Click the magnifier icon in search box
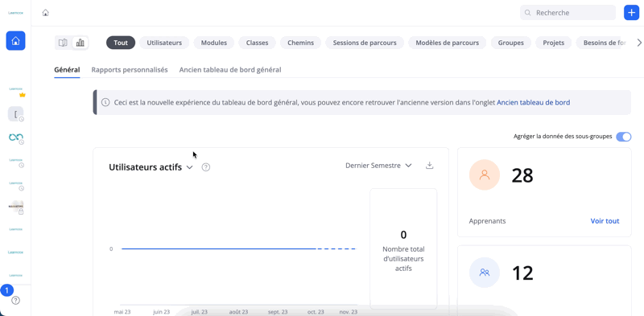The image size is (644, 316). pos(528,13)
